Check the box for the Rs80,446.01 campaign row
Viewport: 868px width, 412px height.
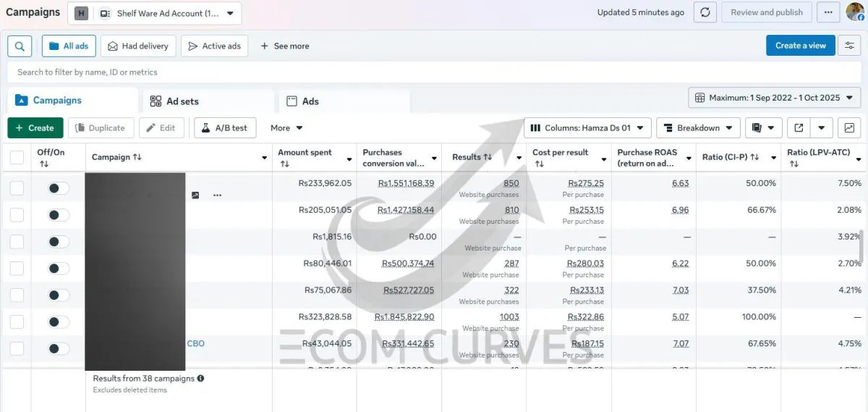[17, 269]
